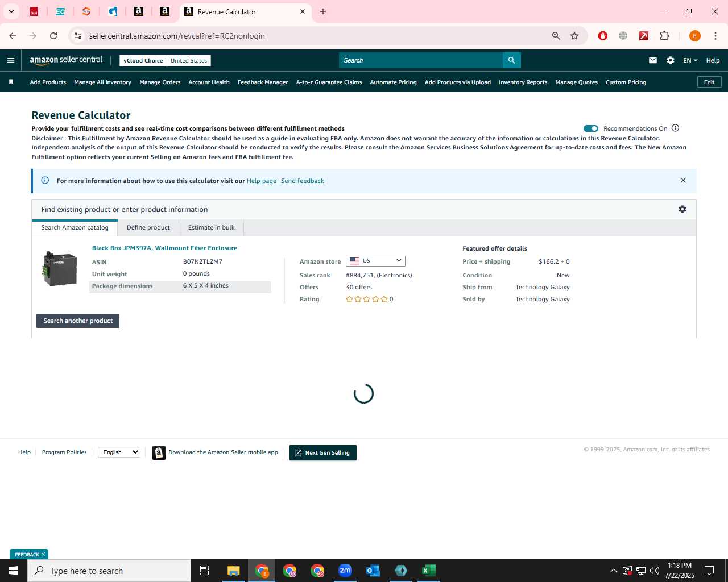The height and width of the screenshot is (582, 728).
Task: Open the Help page link
Action: (262, 181)
